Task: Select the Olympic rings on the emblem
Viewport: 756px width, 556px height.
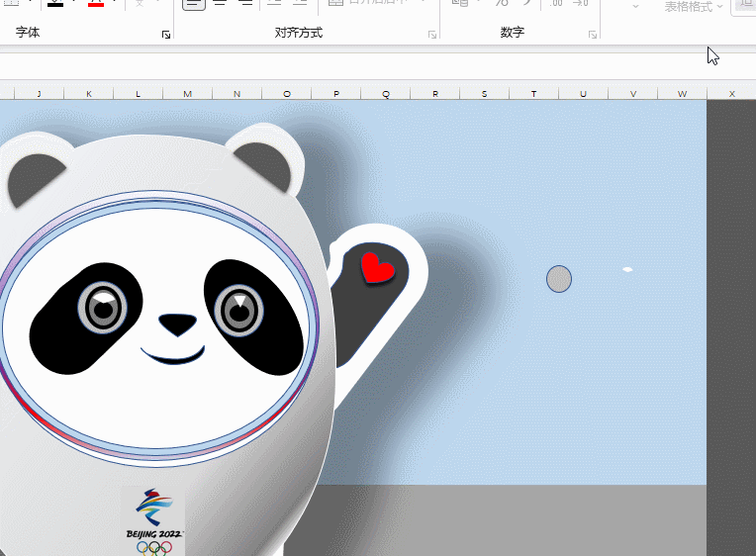Action: point(153,548)
